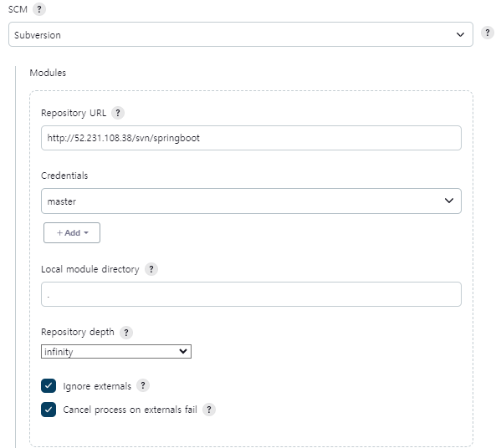
Task: Click the Credentials field label
Action: pyautogui.click(x=64, y=176)
